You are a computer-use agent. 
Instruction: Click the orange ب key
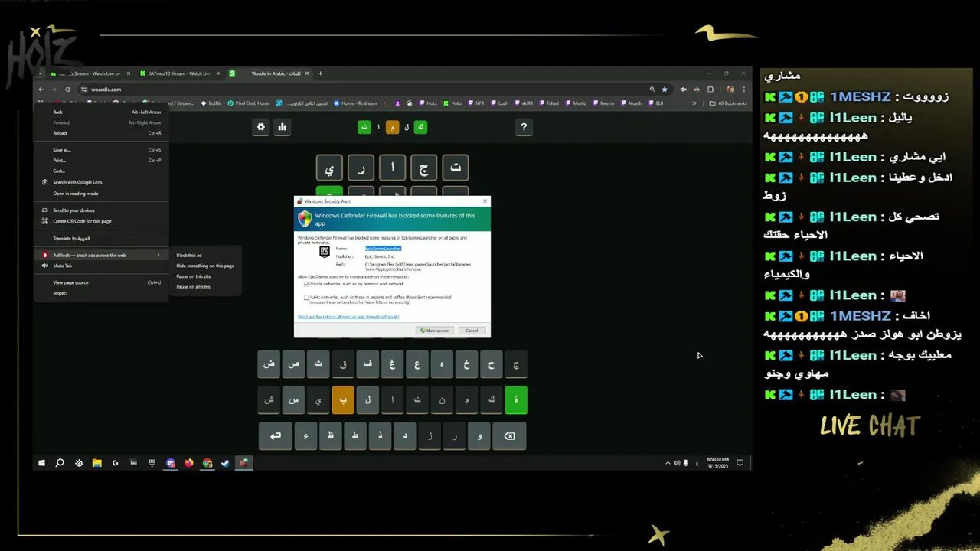point(343,399)
